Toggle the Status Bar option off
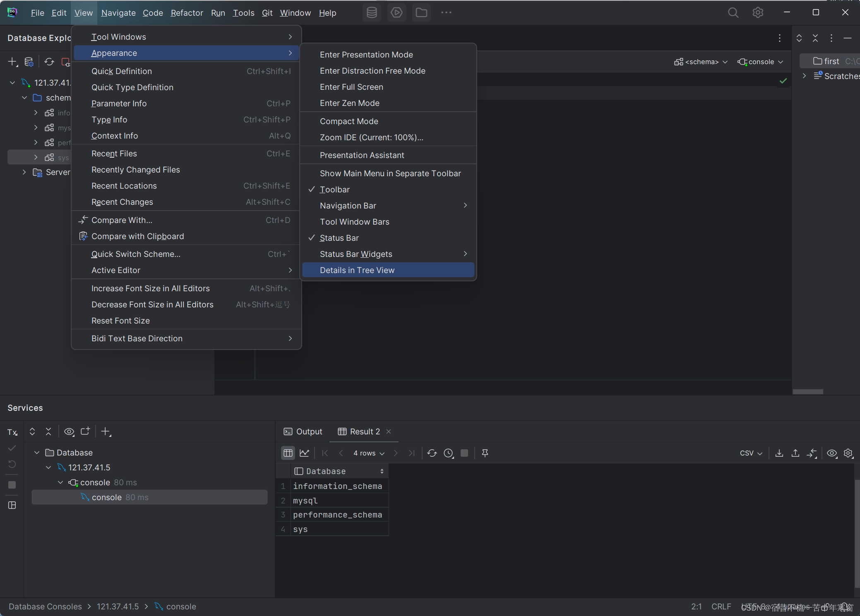The width and height of the screenshot is (860, 616). [x=388, y=238]
